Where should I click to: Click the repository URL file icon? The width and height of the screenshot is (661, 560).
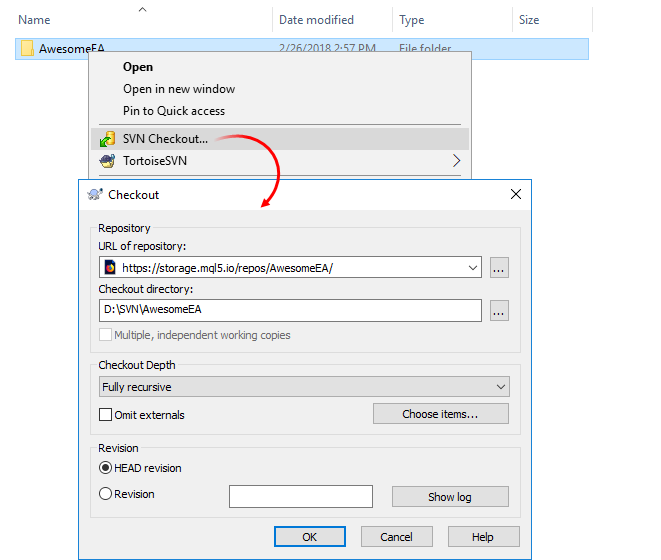110,267
